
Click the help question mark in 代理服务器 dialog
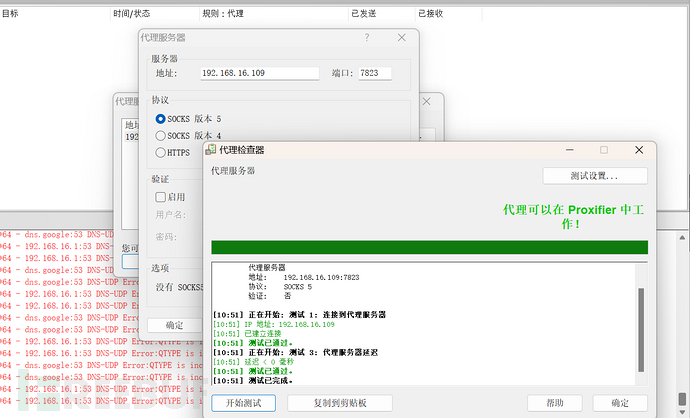[x=367, y=37]
